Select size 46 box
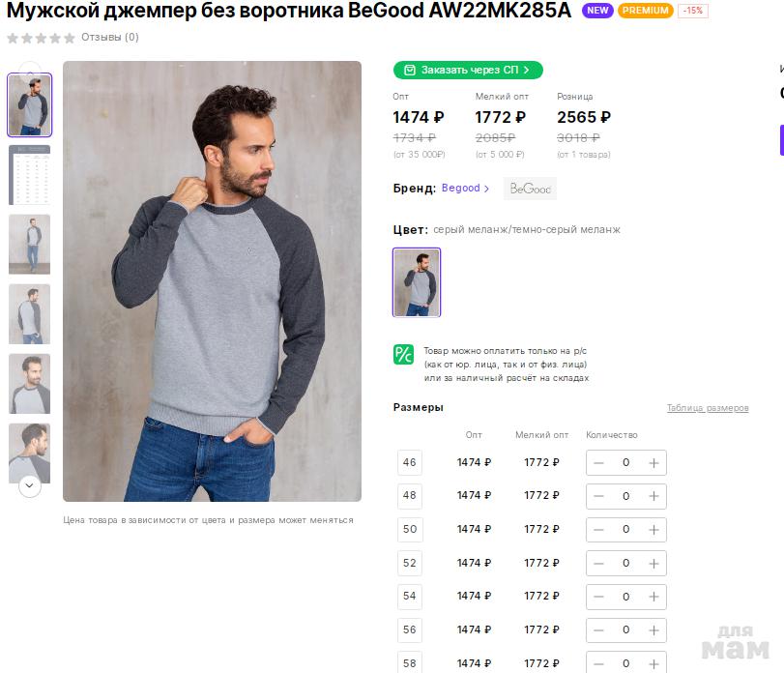Viewport: 784px width, 673px height. tap(410, 463)
